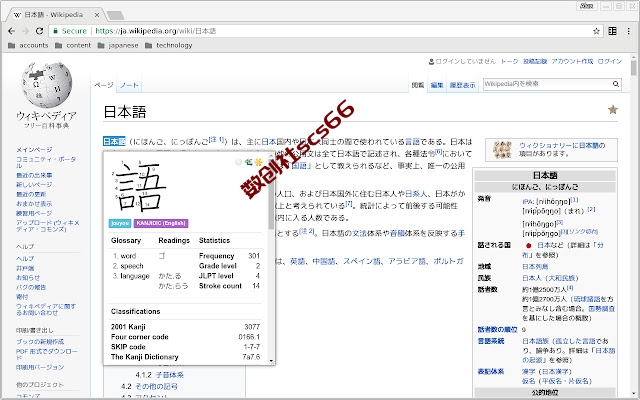This screenshot has width=640, height=400.
Task: Click the scroll-down arrow of the popup
Action: pyautogui.click(x=271, y=361)
